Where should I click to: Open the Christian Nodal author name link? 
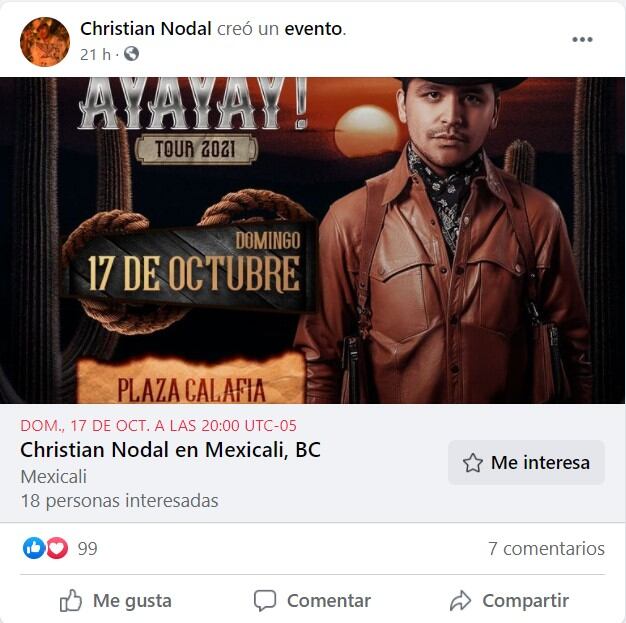click(146, 29)
